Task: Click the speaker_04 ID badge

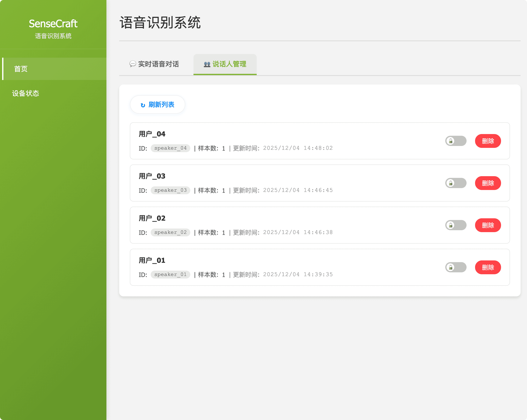Action: pos(170,148)
